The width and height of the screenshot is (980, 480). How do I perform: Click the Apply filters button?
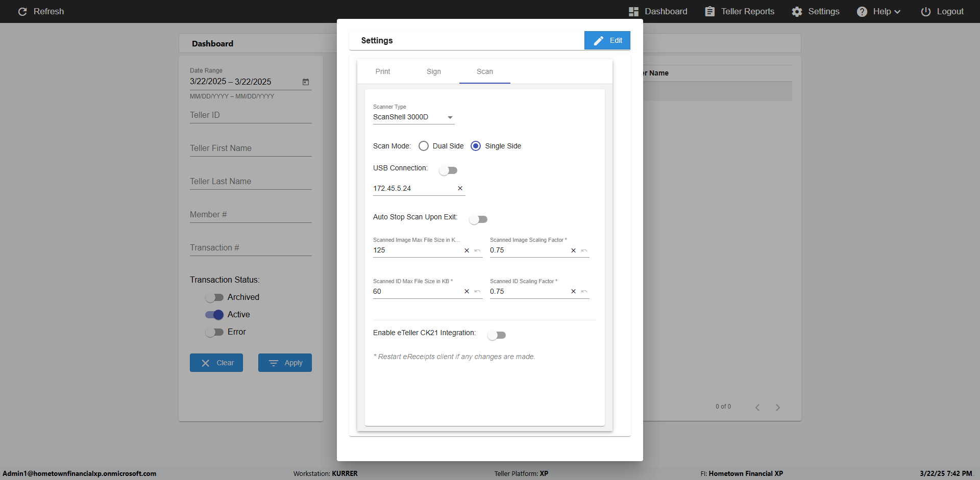[x=285, y=363]
